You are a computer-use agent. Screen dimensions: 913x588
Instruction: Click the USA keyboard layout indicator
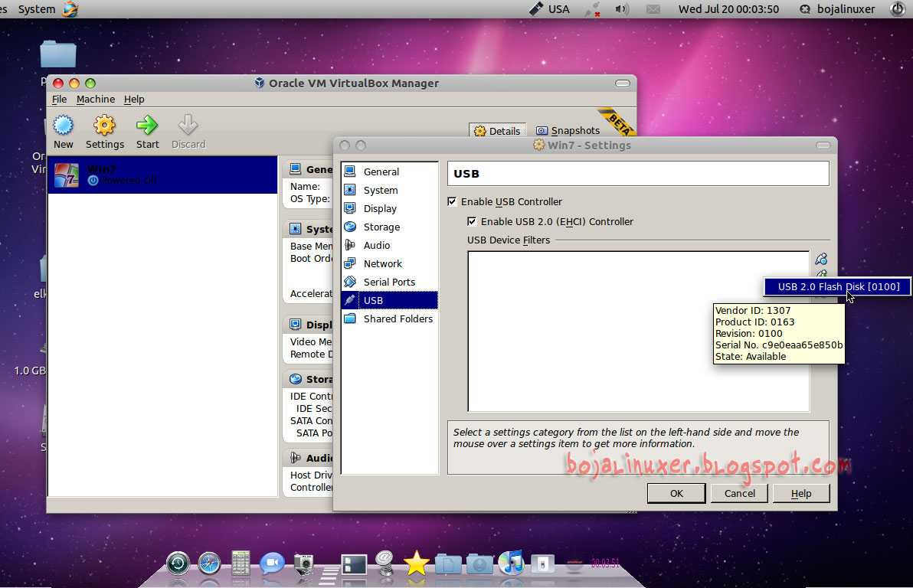coord(550,9)
